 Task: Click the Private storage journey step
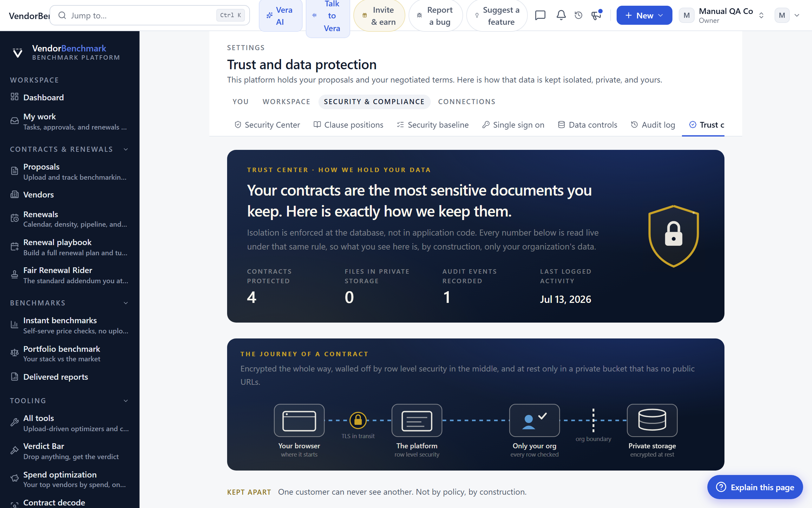[652, 431]
